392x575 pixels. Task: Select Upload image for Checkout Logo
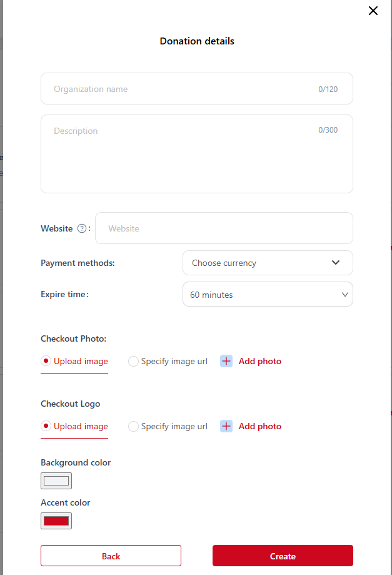[46, 426]
